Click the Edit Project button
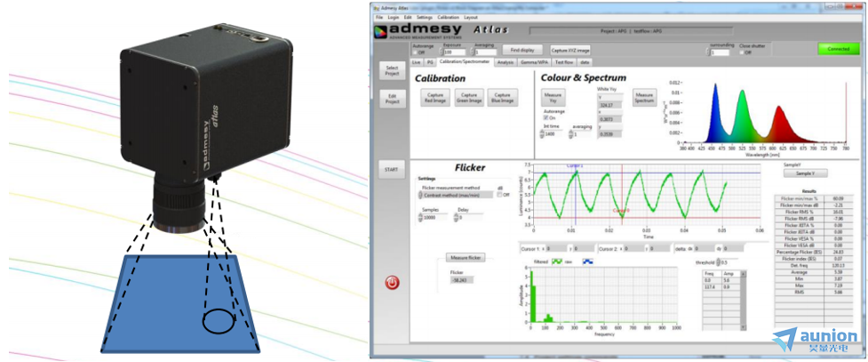This screenshot has height=362, width=868. (392, 99)
